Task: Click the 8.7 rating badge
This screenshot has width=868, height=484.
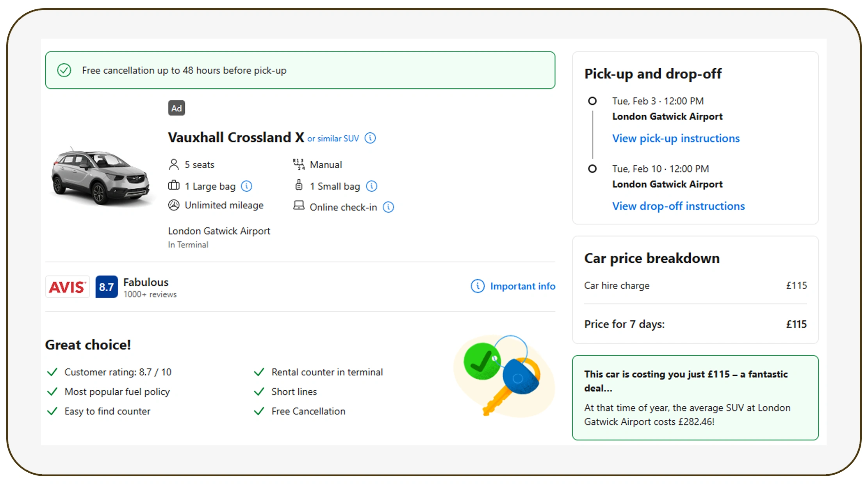Action: (106, 287)
